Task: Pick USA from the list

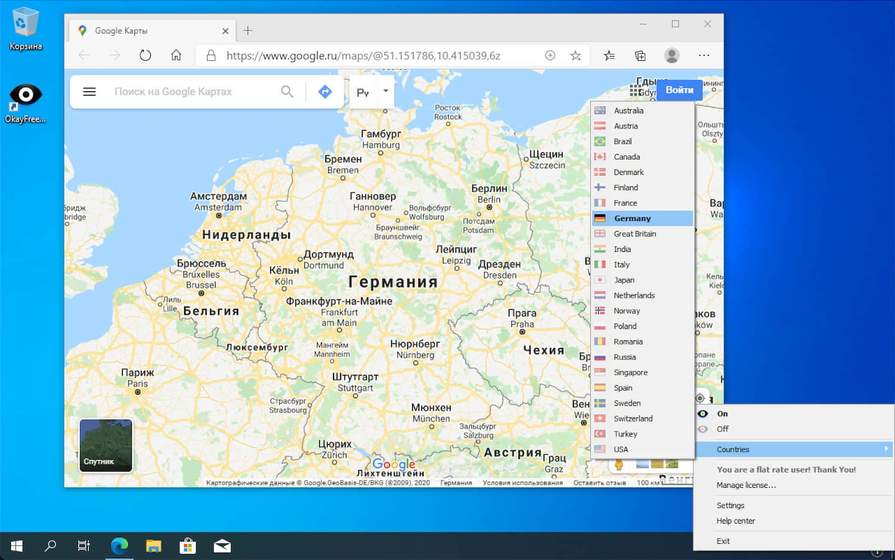Action: [643, 450]
